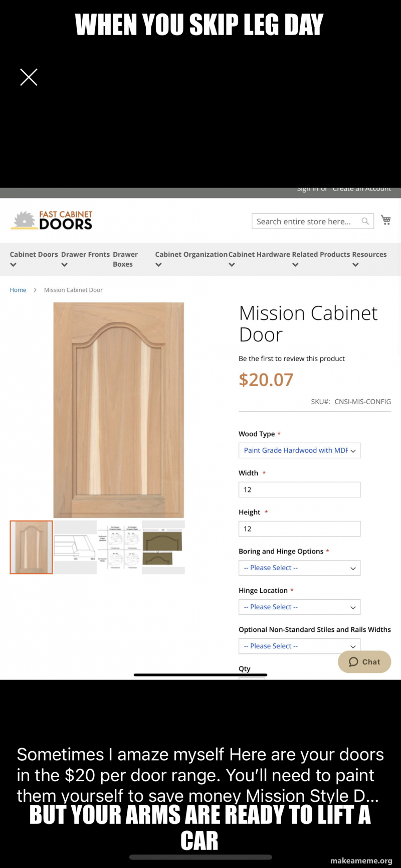Open the Hinge Location dropdown
Screen dimensions: 401x868
point(299,607)
